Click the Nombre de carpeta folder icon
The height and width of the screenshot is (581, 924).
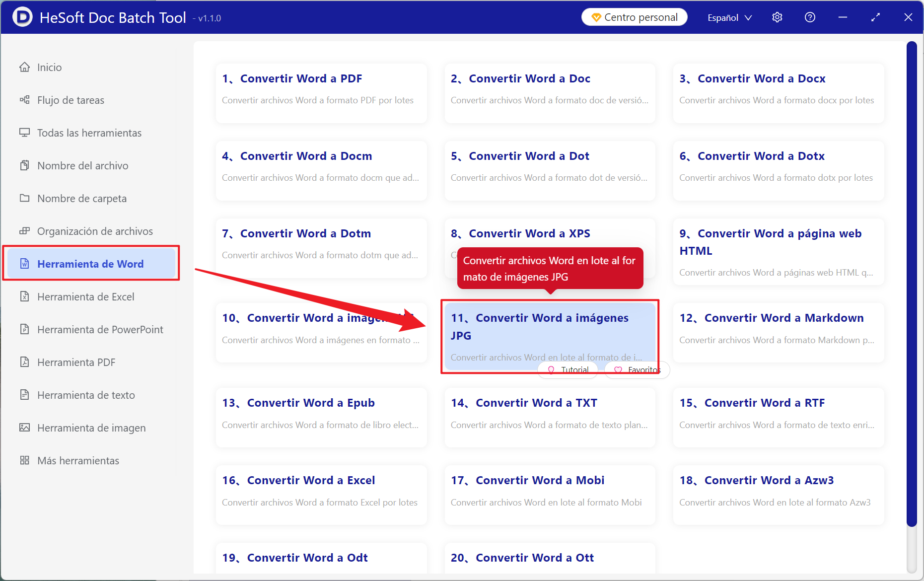point(24,198)
